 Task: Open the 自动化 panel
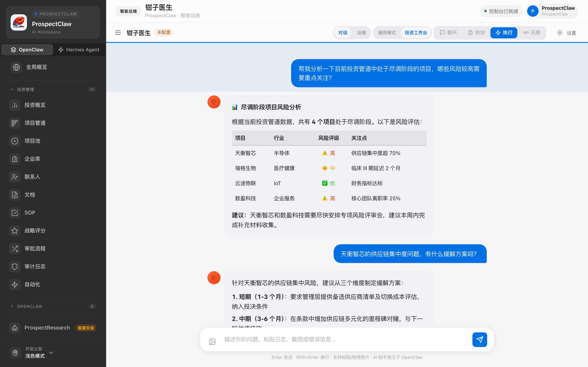32,284
